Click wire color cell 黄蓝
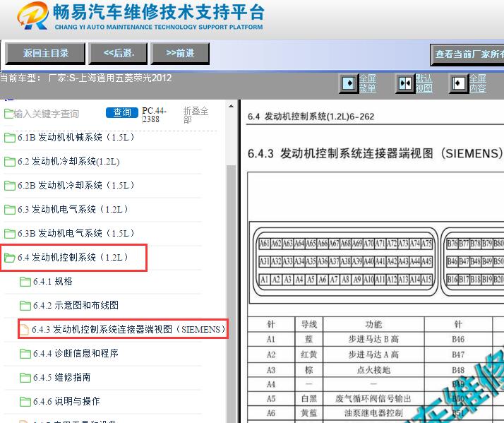Image resolution: width=504 pixels, height=423 pixels. pyautogui.click(x=309, y=413)
